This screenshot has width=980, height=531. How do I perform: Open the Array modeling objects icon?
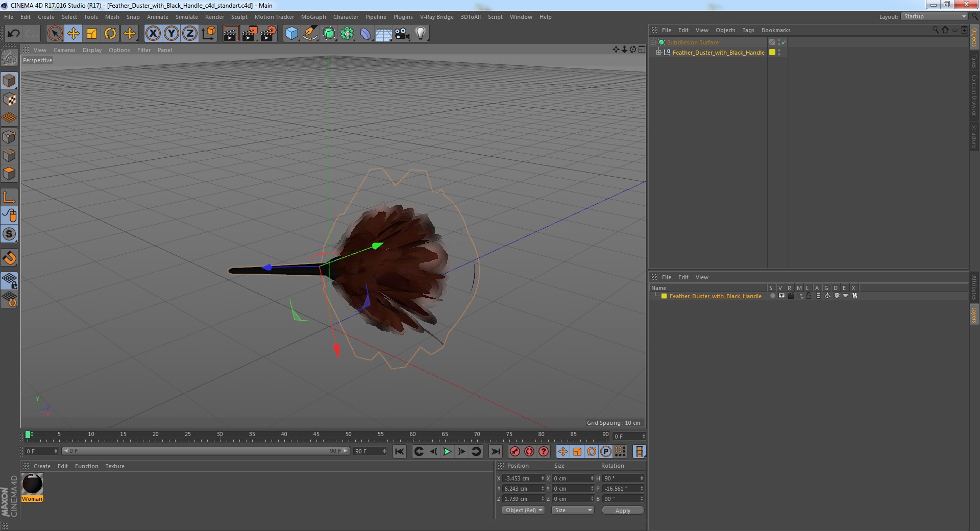(347, 34)
